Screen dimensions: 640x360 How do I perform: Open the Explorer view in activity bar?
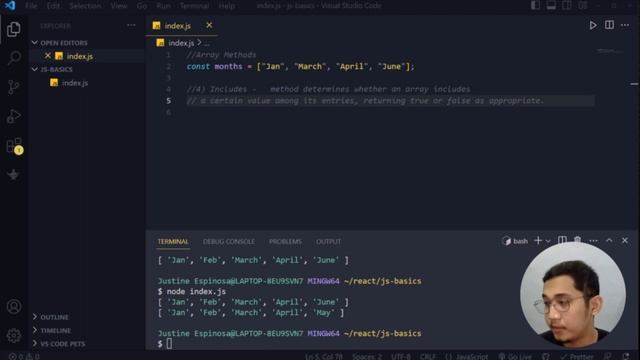click(13, 29)
